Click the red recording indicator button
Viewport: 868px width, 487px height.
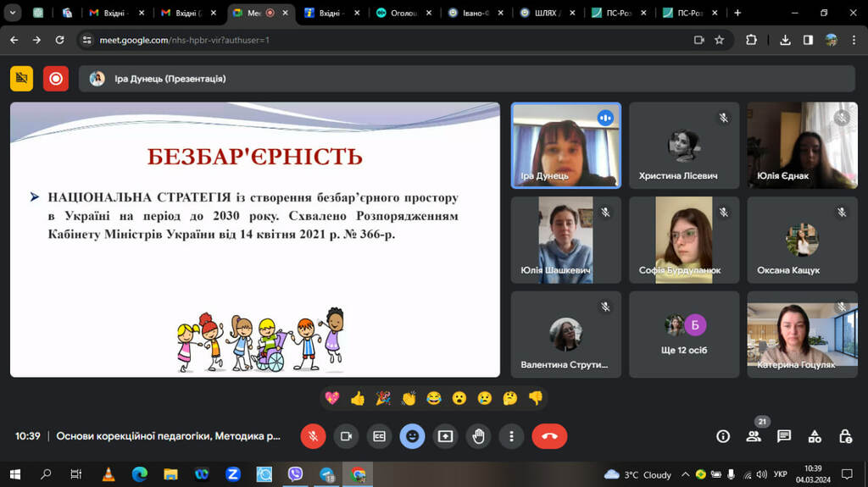(56, 79)
